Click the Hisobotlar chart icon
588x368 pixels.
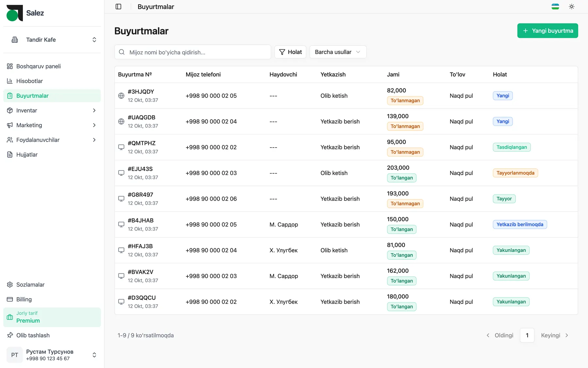tap(10, 81)
